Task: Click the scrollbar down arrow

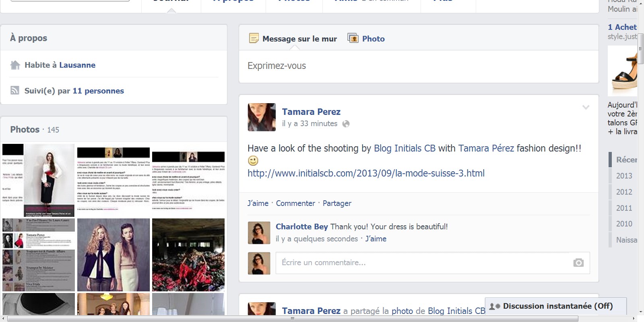Action: [640, 312]
